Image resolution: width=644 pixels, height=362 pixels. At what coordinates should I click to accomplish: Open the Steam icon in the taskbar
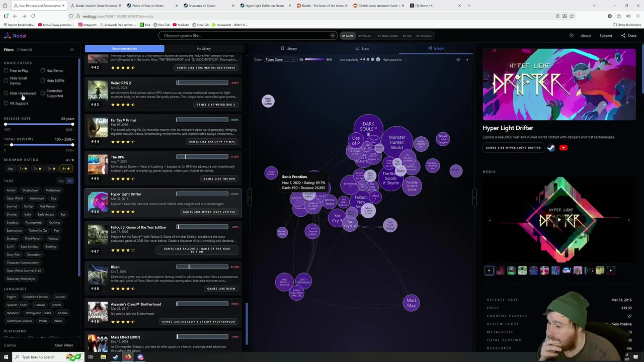[115, 357]
